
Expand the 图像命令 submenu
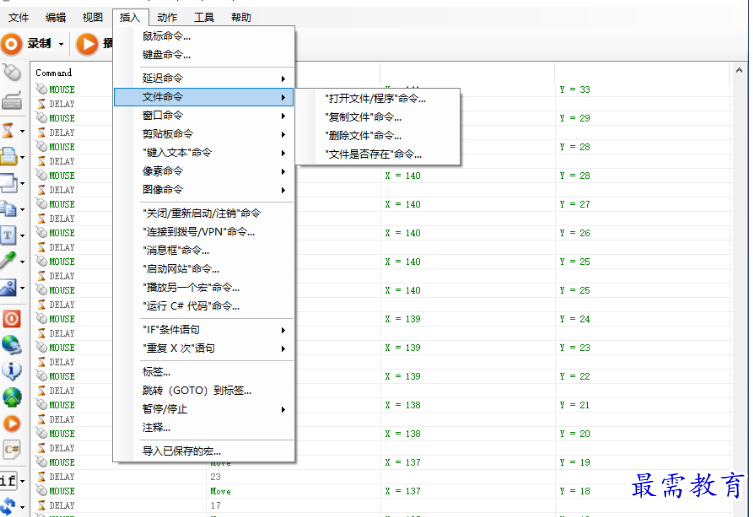[204, 190]
